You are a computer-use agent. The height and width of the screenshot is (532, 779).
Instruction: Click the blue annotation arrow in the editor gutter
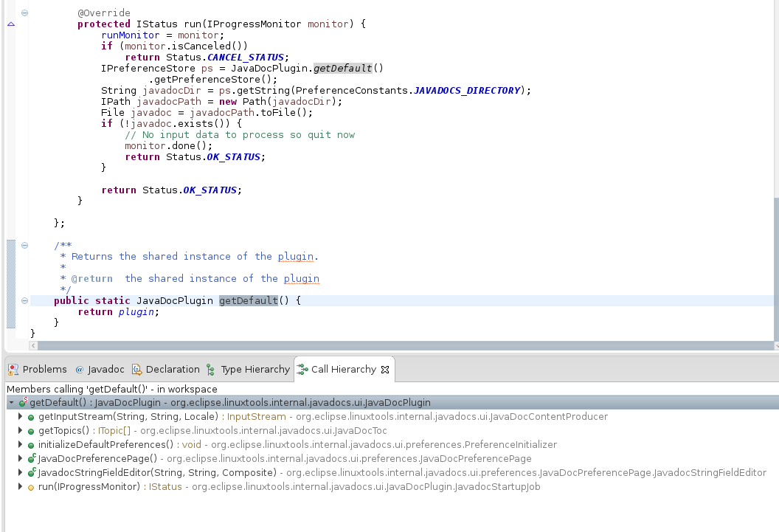(x=10, y=24)
